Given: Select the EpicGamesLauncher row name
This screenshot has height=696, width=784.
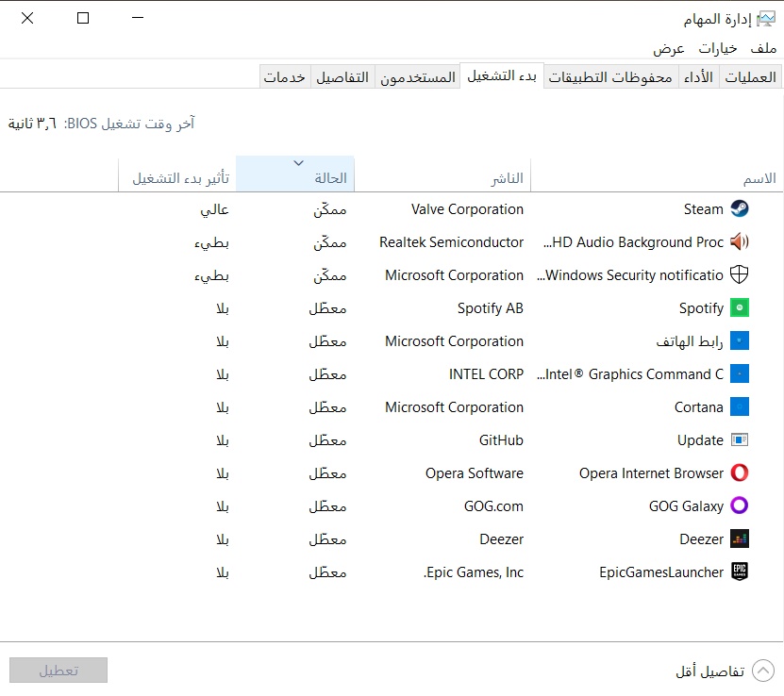Looking at the screenshot, I should [x=661, y=572].
